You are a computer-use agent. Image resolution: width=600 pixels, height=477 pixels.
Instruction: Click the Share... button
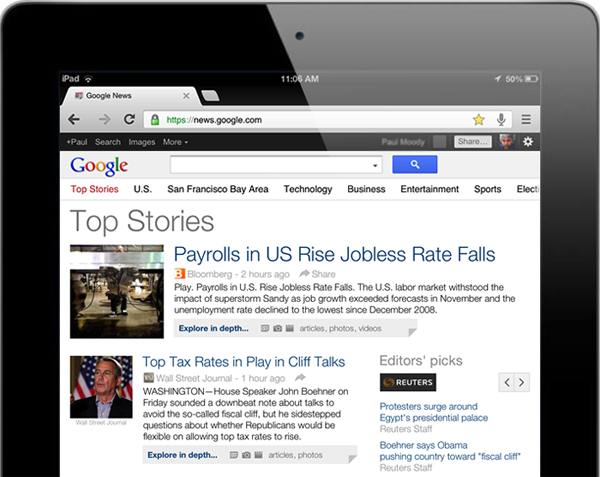(x=473, y=142)
